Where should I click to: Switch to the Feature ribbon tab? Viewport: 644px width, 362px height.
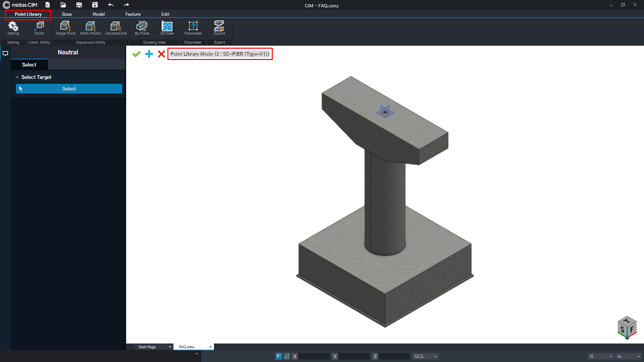click(x=133, y=14)
